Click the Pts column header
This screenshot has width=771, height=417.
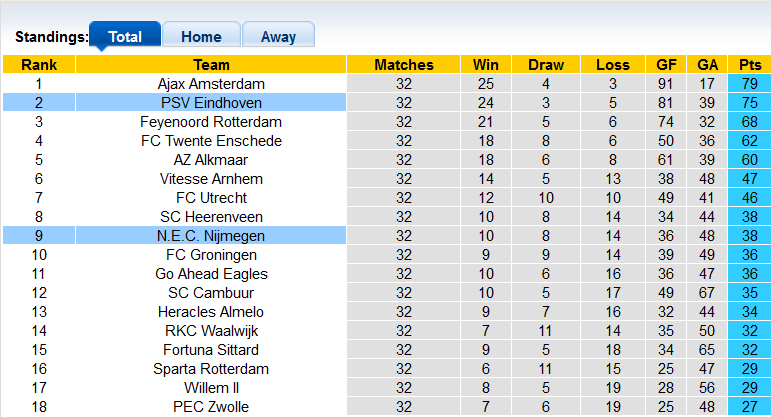pyautogui.click(x=750, y=65)
